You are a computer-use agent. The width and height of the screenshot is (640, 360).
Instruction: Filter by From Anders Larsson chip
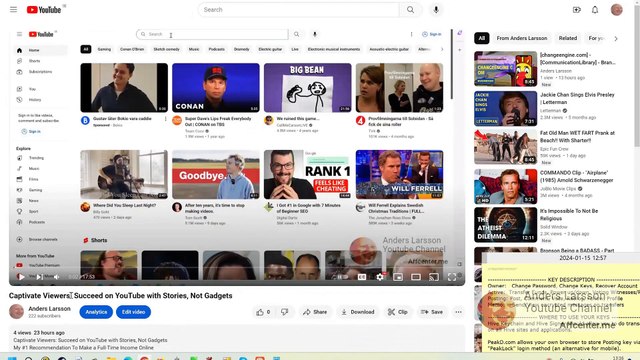click(x=522, y=38)
